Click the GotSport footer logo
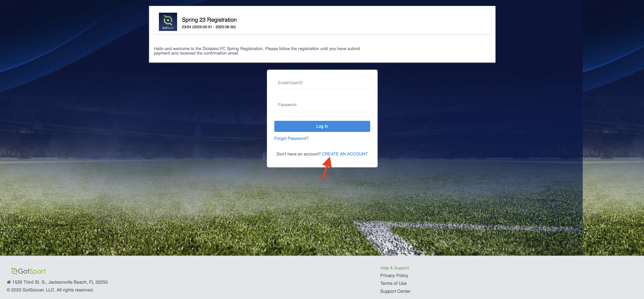 pyautogui.click(x=29, y=271)
